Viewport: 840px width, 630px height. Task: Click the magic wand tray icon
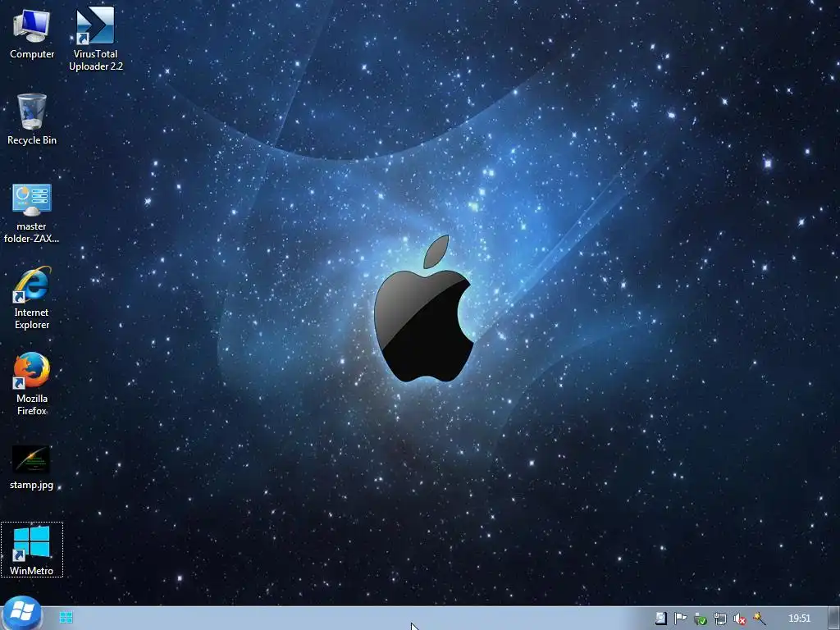click(759, 619)
